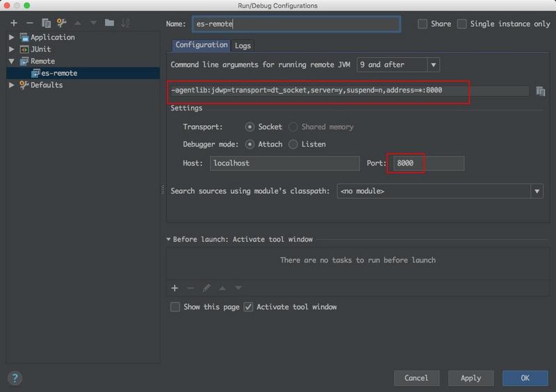The image size is (556, 392).
Task: Select Socket transport radio button
Action: click(x=250, y=126)
